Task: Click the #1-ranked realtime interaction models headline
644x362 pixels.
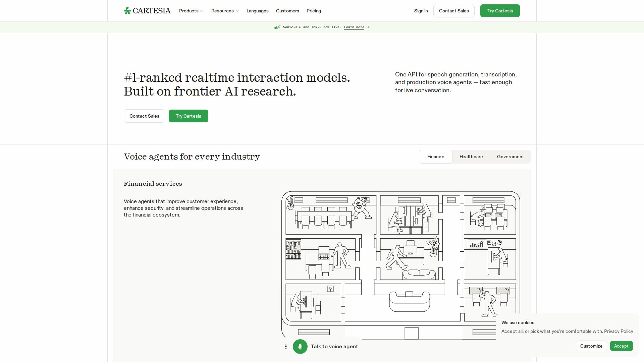Action: click(x=237, y=84)
